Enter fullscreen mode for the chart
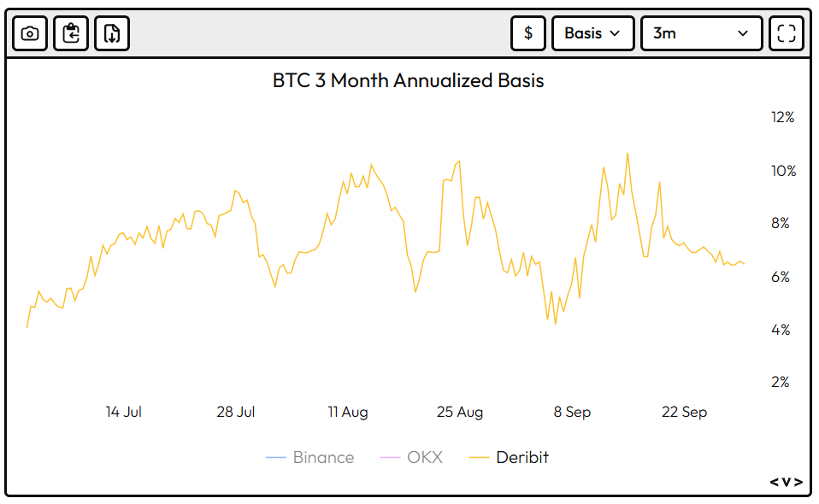The height and width of the screenshot is (504, 819). [x=787, y=33]
